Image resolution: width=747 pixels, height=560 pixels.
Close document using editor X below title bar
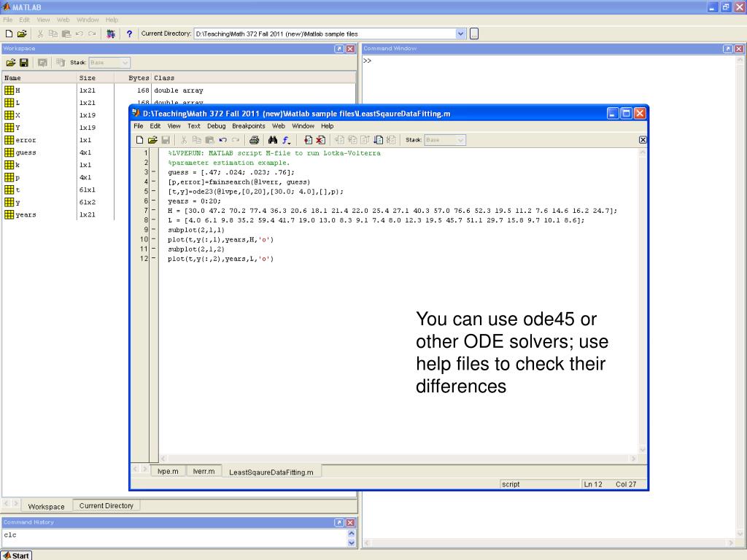tap(643, 139)
